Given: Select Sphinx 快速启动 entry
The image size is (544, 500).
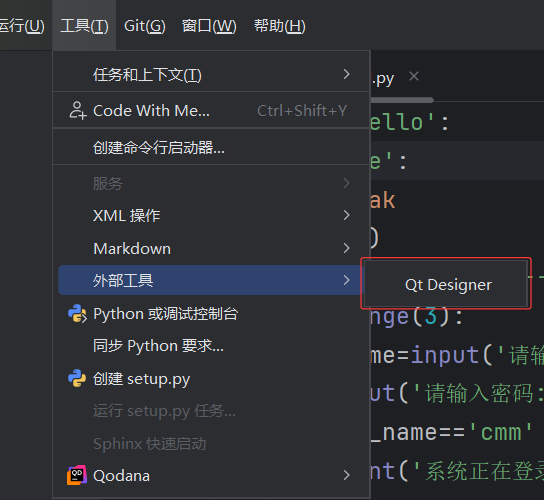Looking at the screenshot, I should click(211, 443).
